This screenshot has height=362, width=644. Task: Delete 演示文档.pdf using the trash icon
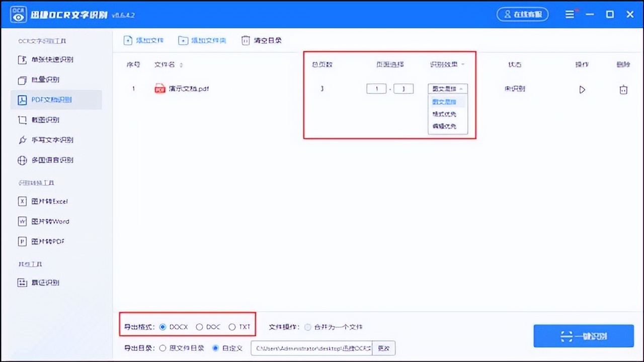click(623, 89)
